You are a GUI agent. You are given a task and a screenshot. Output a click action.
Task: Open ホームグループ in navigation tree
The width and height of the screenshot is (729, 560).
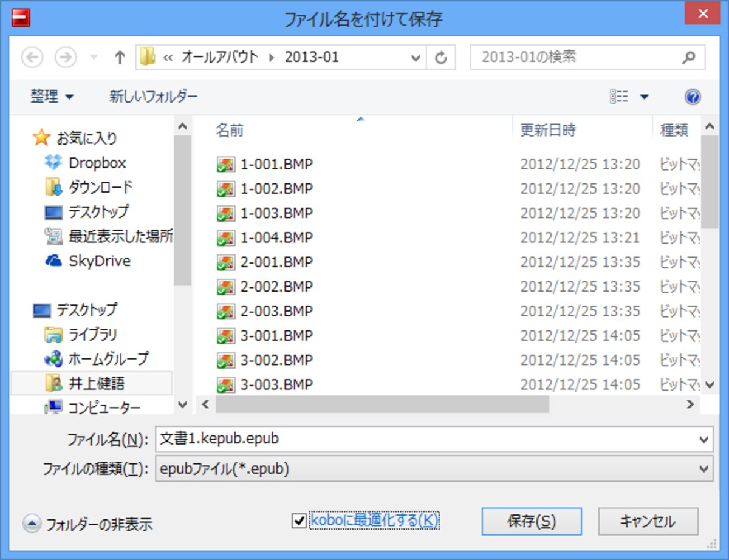click(97, 359)
